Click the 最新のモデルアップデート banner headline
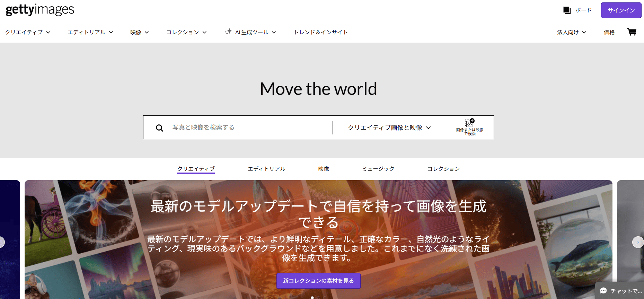 pos(318,214)
